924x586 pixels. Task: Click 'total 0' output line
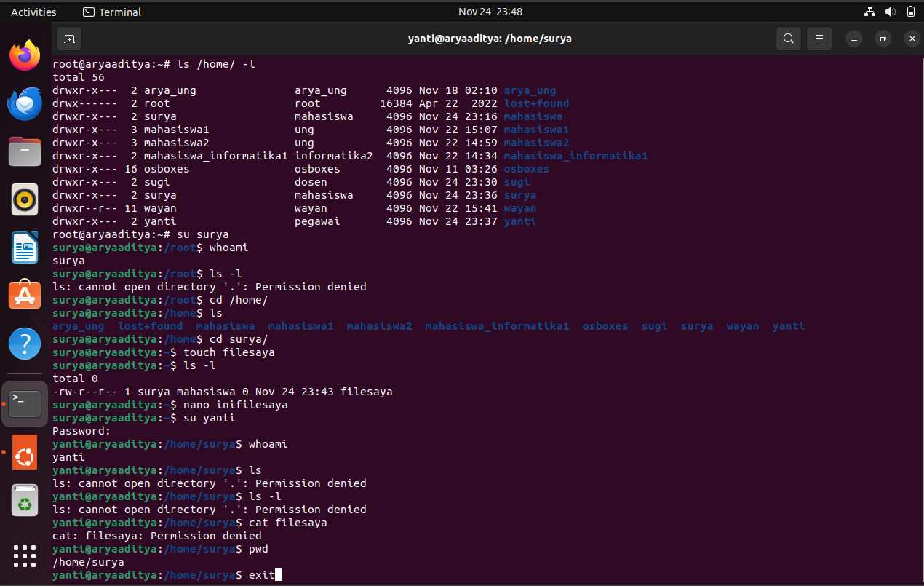click(75, 379)
